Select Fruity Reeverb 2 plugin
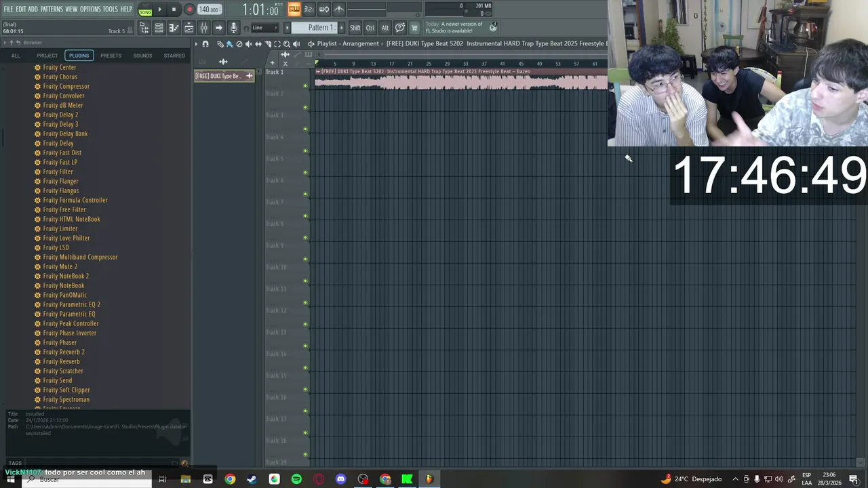 pyautogui.click(x=63, y=352)
